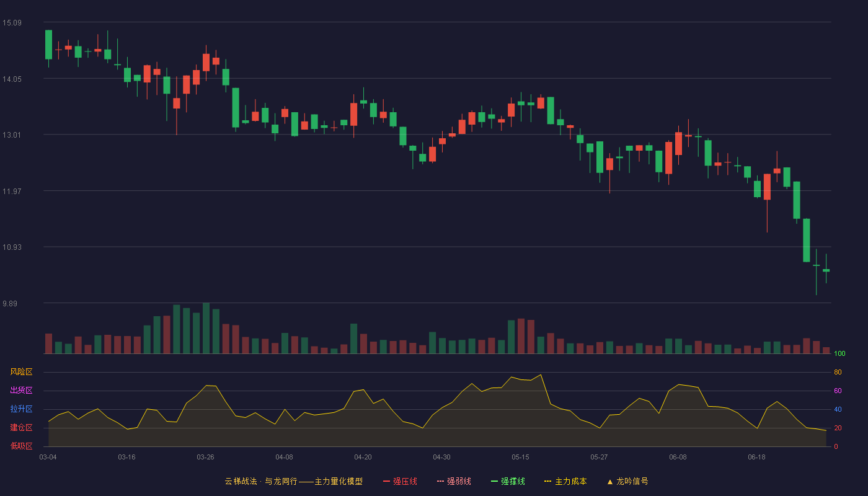Select the 风险区 zone label

click(x=21, y=372)
